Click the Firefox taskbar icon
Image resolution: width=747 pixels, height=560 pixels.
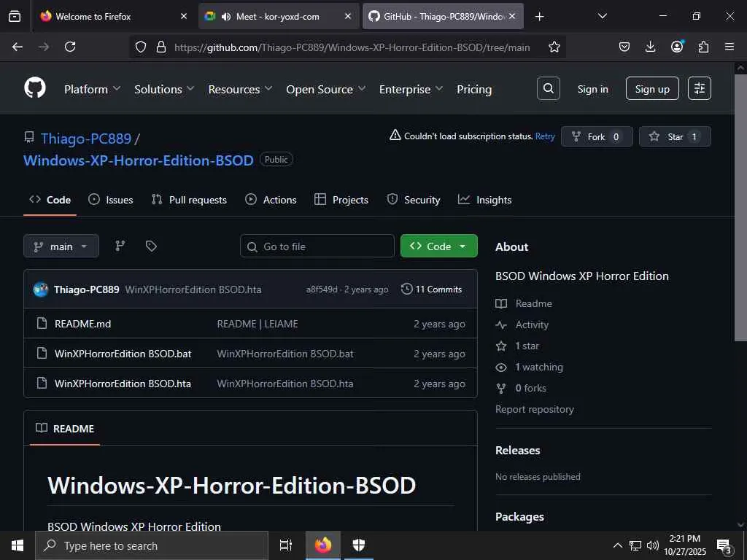tap(322, 545)
